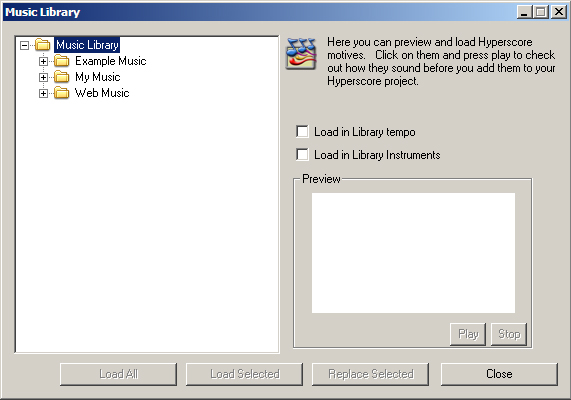Expand the Web Music folder
Screen dimensions: 571x400
point(43,93)
